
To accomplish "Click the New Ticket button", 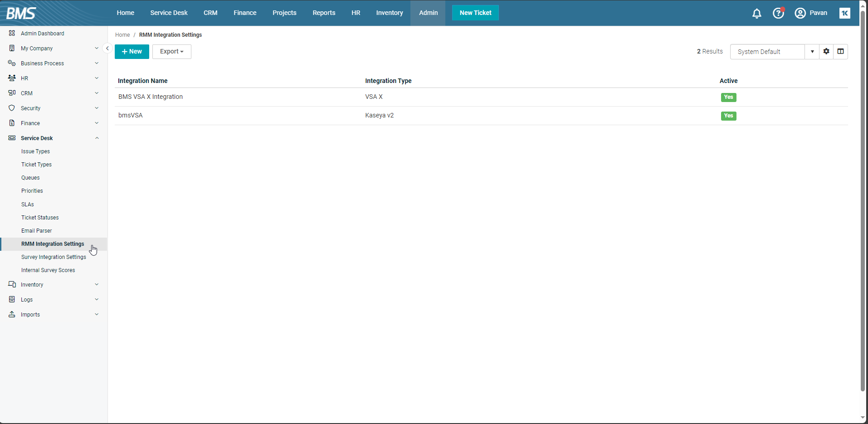I will coord(475,13).
